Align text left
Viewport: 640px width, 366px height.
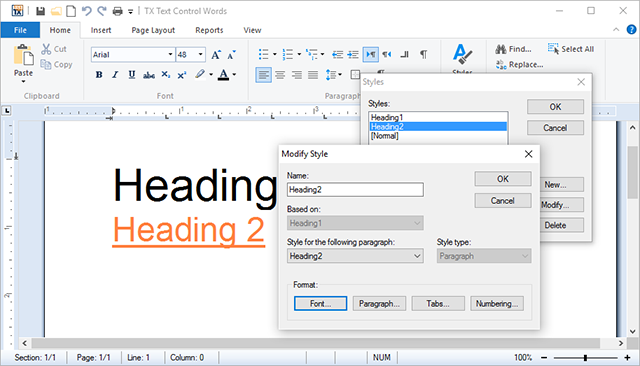(263, 75)
